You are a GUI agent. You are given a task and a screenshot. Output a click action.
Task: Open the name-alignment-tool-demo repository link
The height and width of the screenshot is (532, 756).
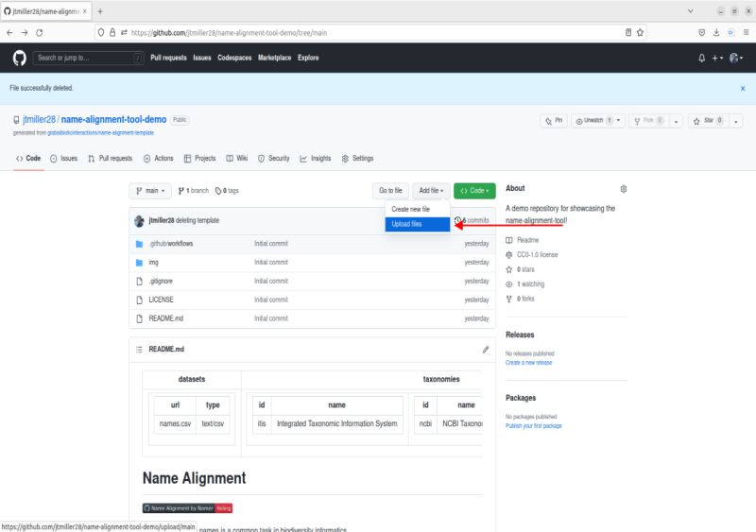click(x=113, y=120)
